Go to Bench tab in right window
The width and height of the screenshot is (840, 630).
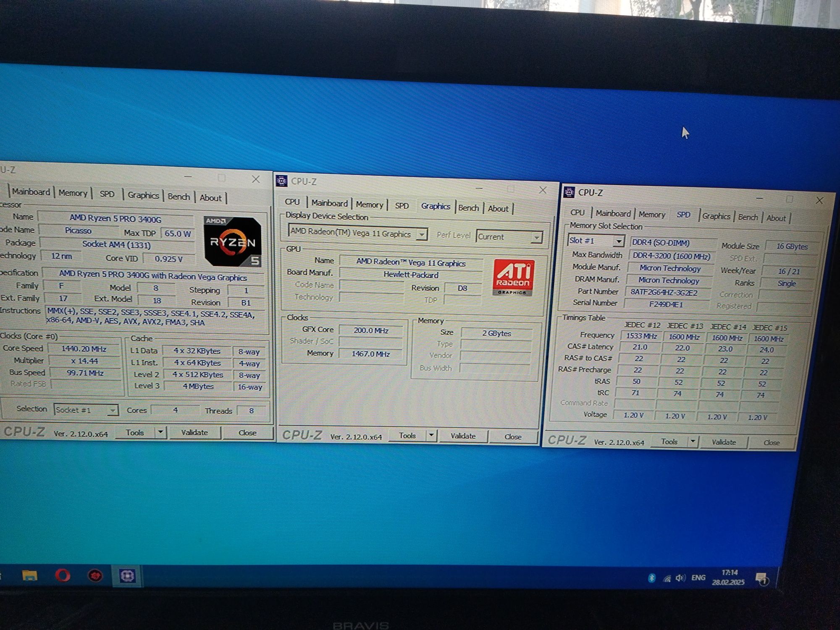click(748, 217)
